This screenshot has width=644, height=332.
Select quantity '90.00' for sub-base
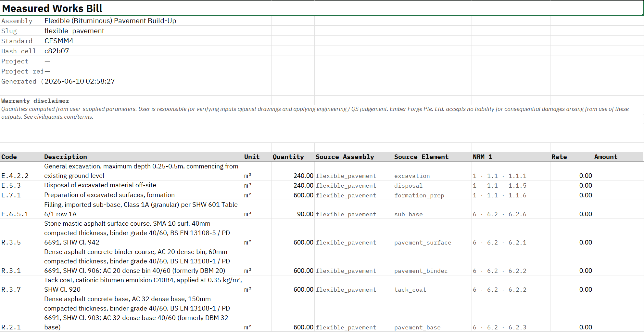pyautogui.click(x=293, y=209)
